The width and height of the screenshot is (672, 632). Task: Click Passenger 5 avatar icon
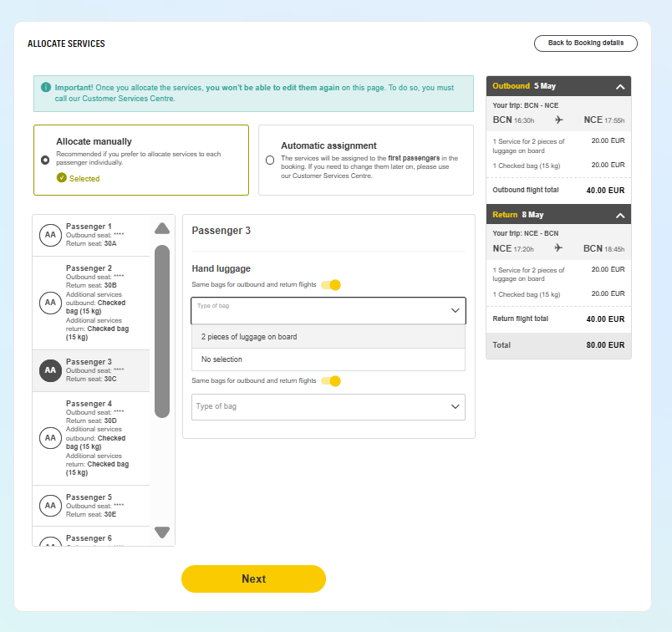pos(49,505)
